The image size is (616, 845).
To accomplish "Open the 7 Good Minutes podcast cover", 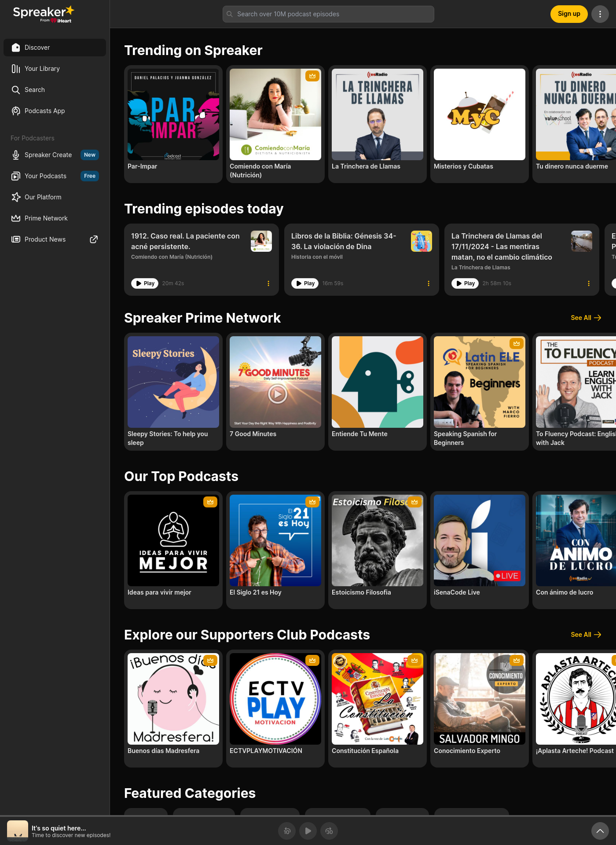I will (275, 382).
